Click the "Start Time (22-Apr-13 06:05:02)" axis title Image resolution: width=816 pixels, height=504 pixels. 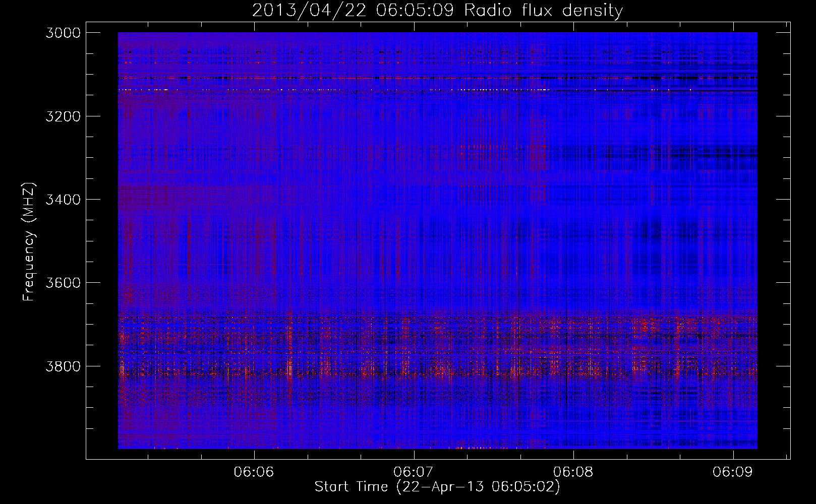437,487
